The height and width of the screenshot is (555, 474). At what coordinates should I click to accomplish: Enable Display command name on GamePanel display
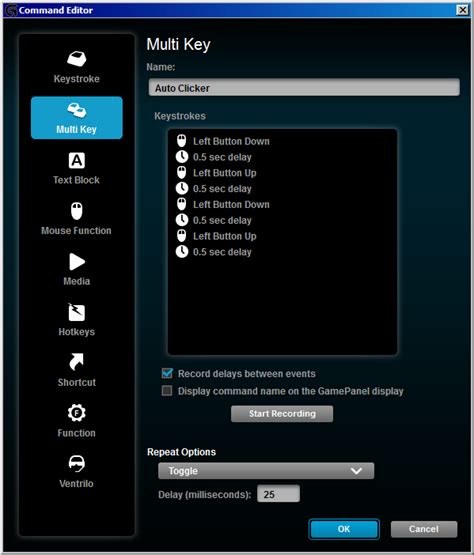click(167, 391)
